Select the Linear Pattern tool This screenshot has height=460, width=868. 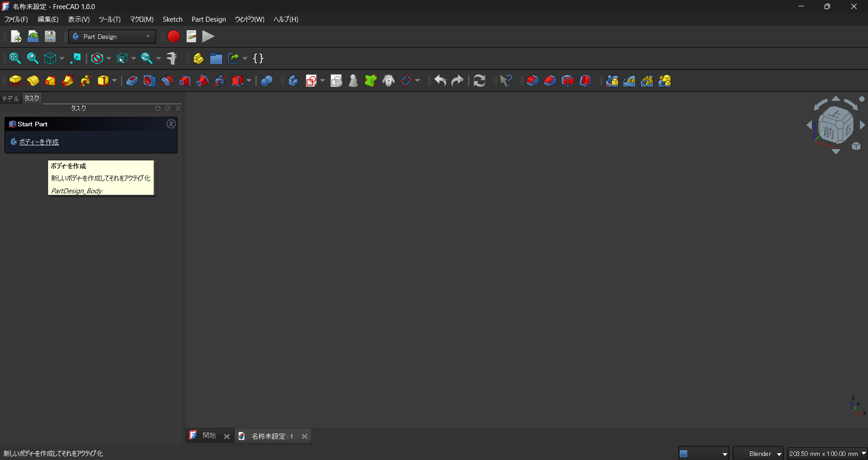[629, 81]
